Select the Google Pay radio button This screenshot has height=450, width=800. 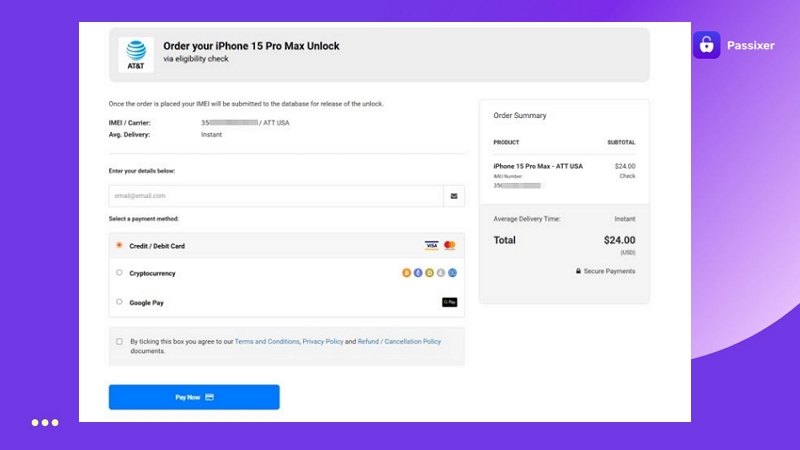120,301
